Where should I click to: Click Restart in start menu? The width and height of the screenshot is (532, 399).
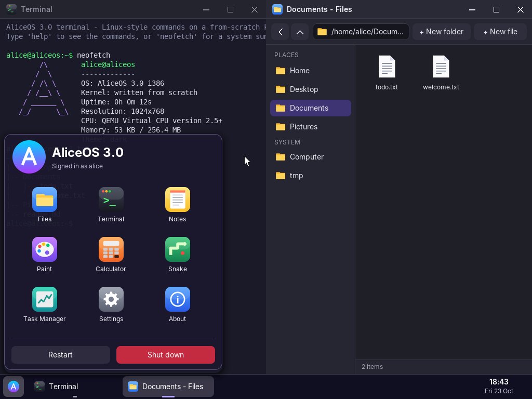point(60,355)
